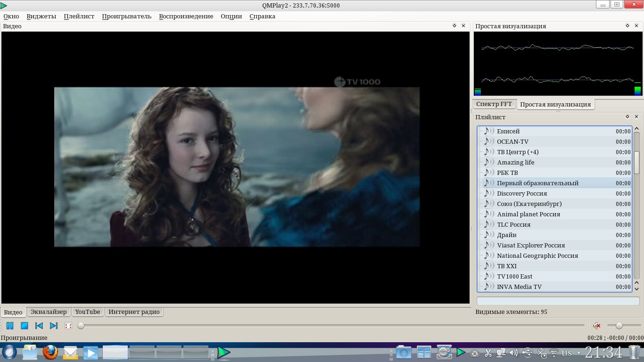Select TV1000 East in the playlist
This screenshot has height=362, width=644.
click(514, 276)
